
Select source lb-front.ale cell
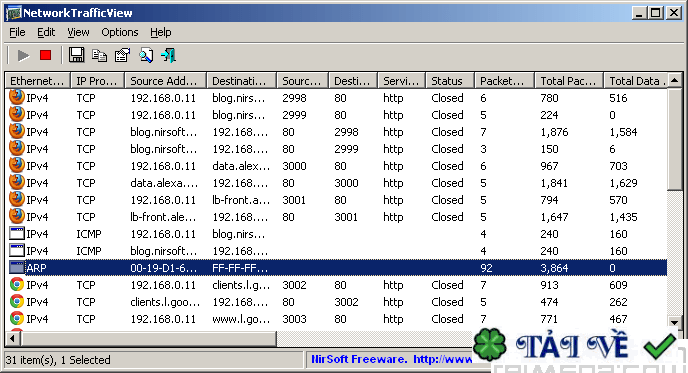tap(163, 217)
